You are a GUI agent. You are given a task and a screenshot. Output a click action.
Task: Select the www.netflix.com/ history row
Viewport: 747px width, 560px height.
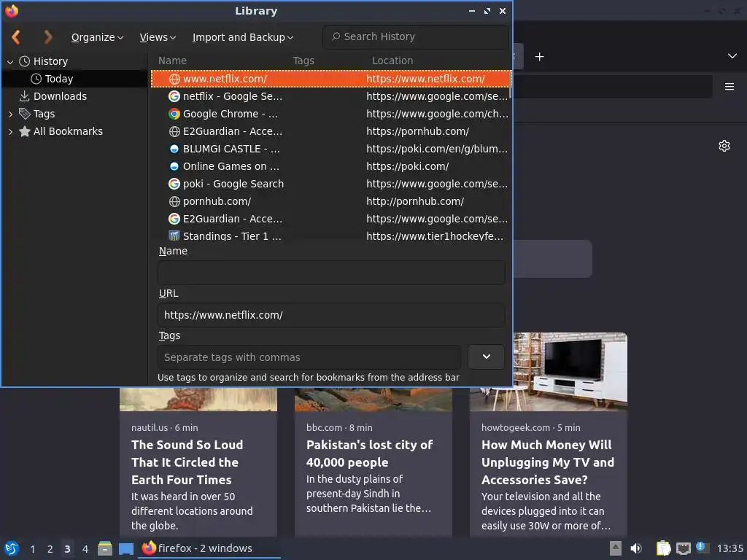pos(330,79)
